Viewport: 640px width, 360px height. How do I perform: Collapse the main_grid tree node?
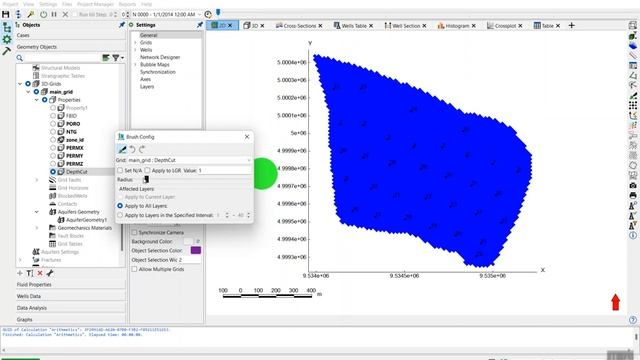click(28, 92)
